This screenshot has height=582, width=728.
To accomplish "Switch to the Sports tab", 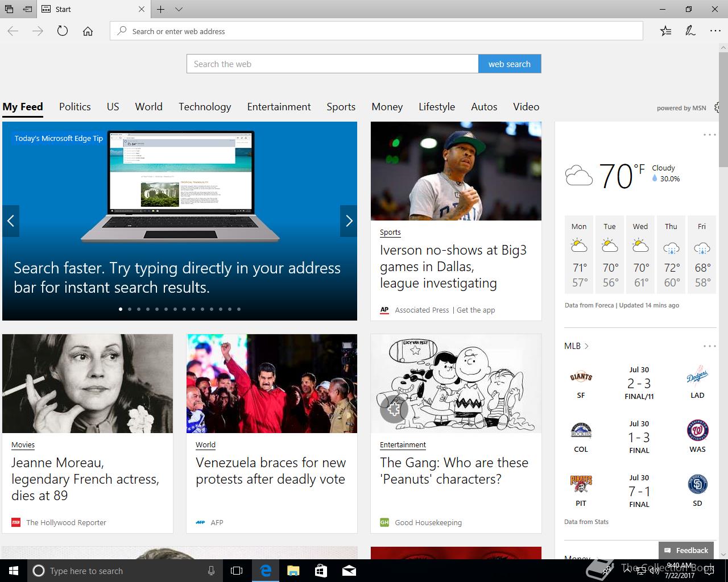I will point(341,107).
